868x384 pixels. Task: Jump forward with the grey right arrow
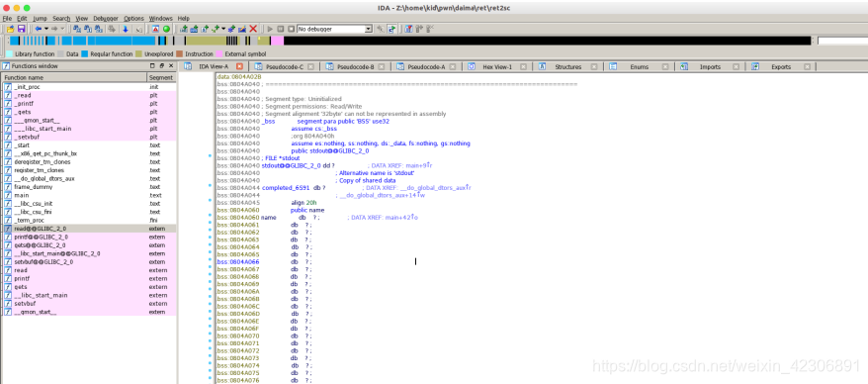[54, 29]
